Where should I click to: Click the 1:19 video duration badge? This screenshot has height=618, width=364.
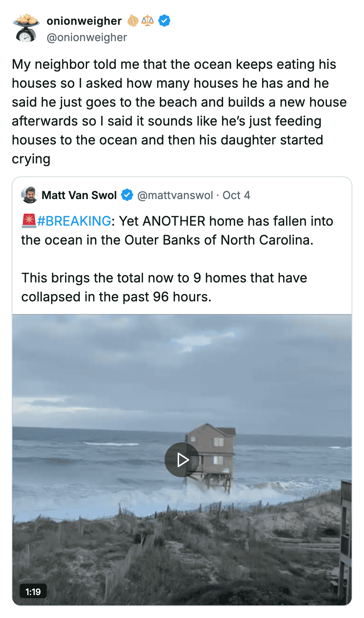[33, 592]
